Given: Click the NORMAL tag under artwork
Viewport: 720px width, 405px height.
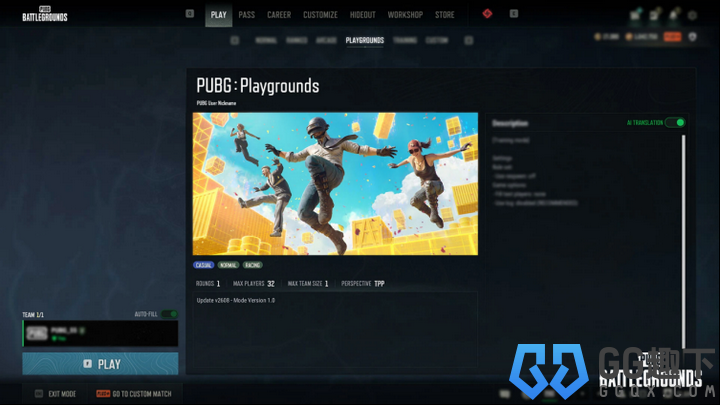Looking at the screenshot, I should tap(228, 265).
